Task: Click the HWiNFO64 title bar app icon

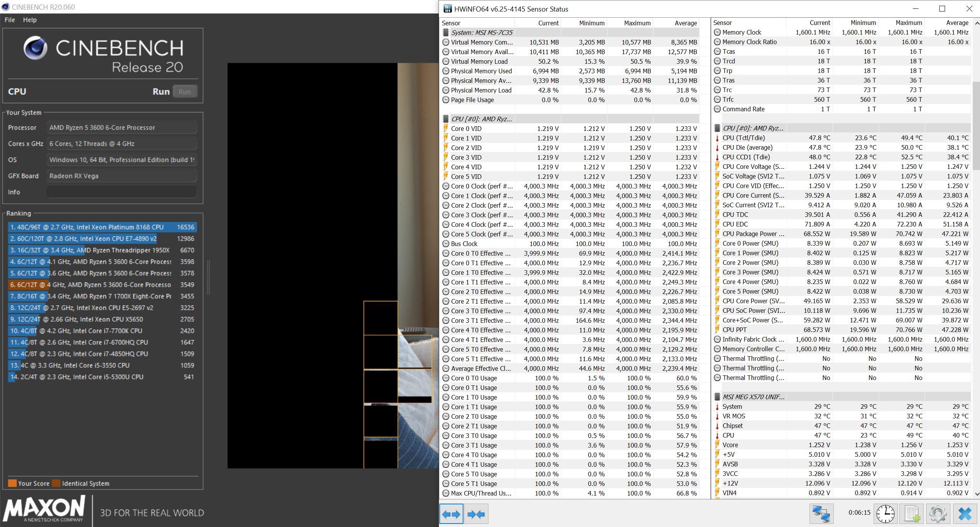Action: (x=447, y=9)
